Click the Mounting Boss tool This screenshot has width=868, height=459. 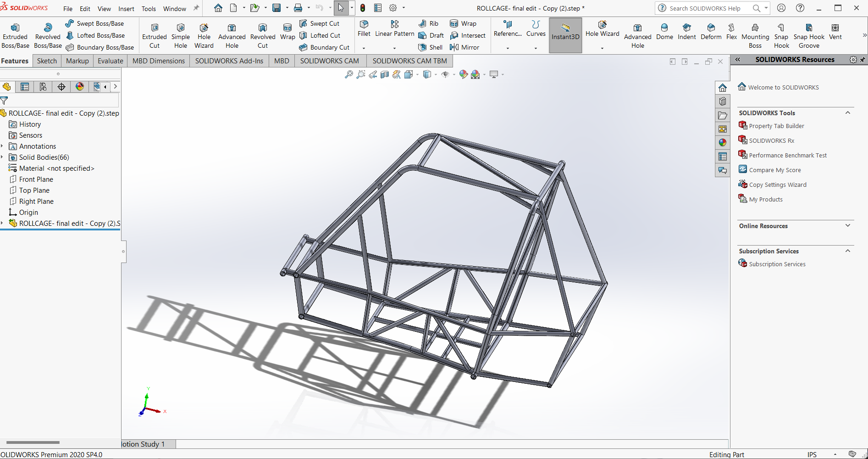[755, 36]
